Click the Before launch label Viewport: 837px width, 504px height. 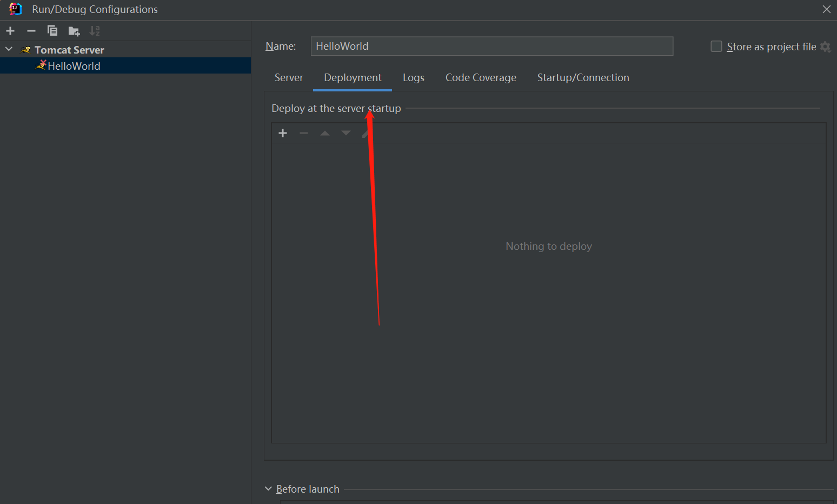pyautogui.click(x=308, y=489)
